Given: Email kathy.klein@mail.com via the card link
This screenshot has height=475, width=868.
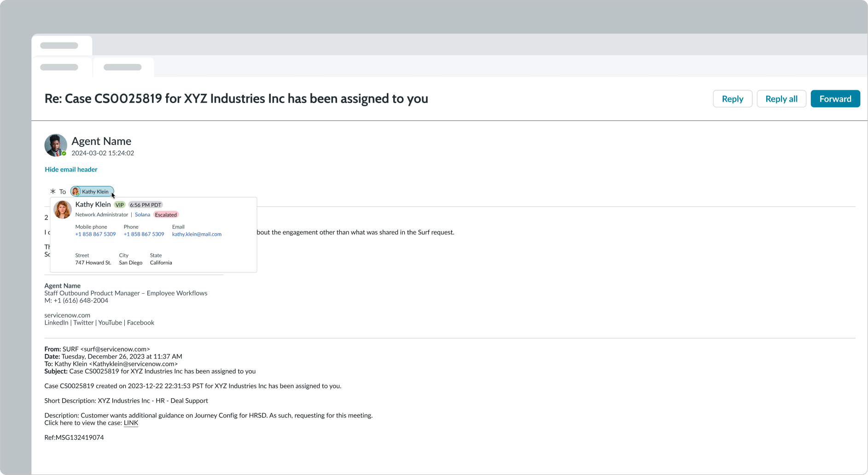Looking at the screenshot, I should tap(197, 234).
